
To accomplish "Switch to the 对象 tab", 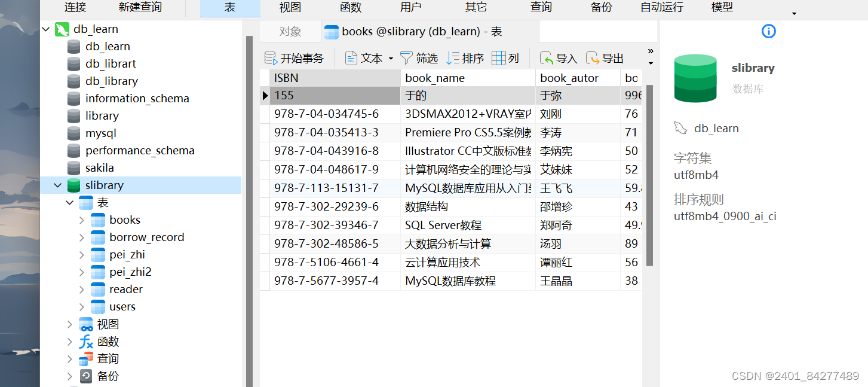I will (x=290, y=32).
